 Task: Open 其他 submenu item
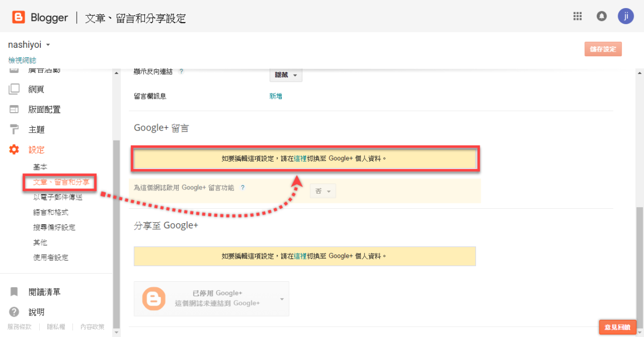pos(40,243)
